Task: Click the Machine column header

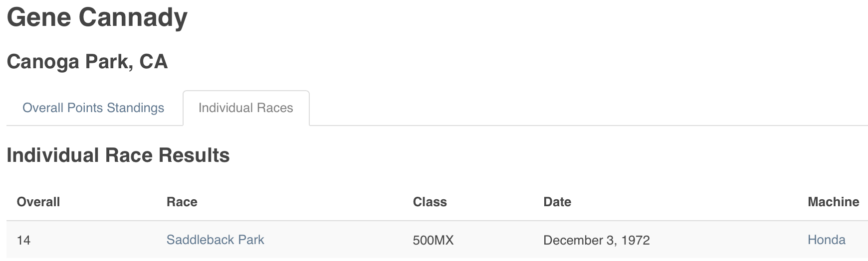Action: coord(834,202)
